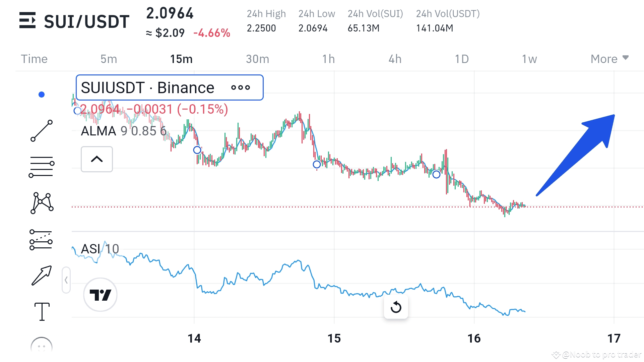Click the TradingView logo icon
644x362 pixels.
(100, 295)
